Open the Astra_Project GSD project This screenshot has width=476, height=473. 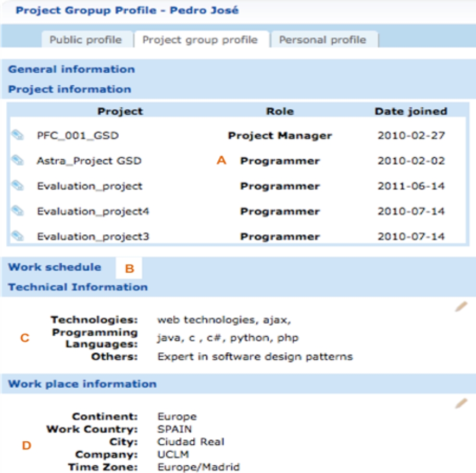point(89,161)
